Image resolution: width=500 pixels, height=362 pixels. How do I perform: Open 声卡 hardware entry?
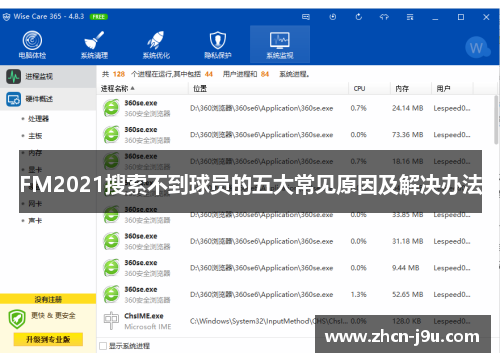tap(35, 221)
